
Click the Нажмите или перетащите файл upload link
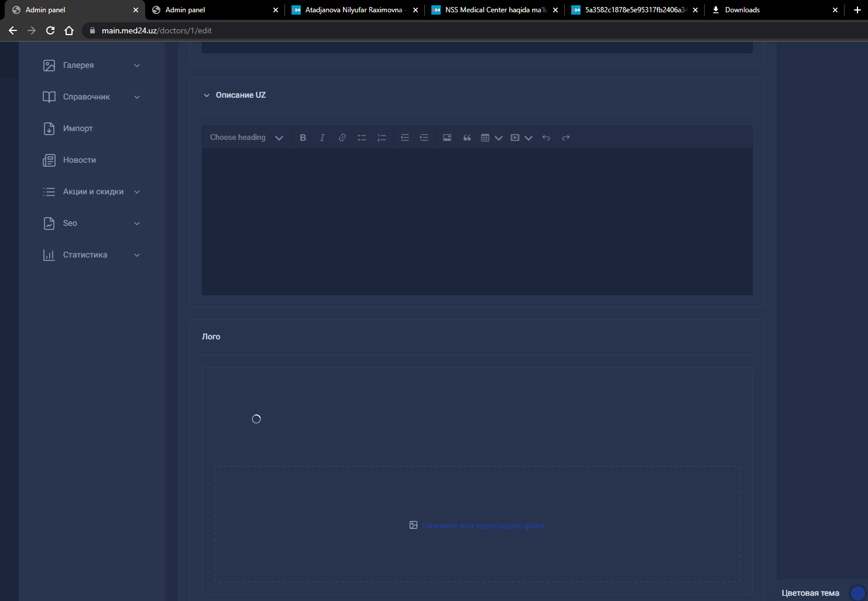click(483, 526)
